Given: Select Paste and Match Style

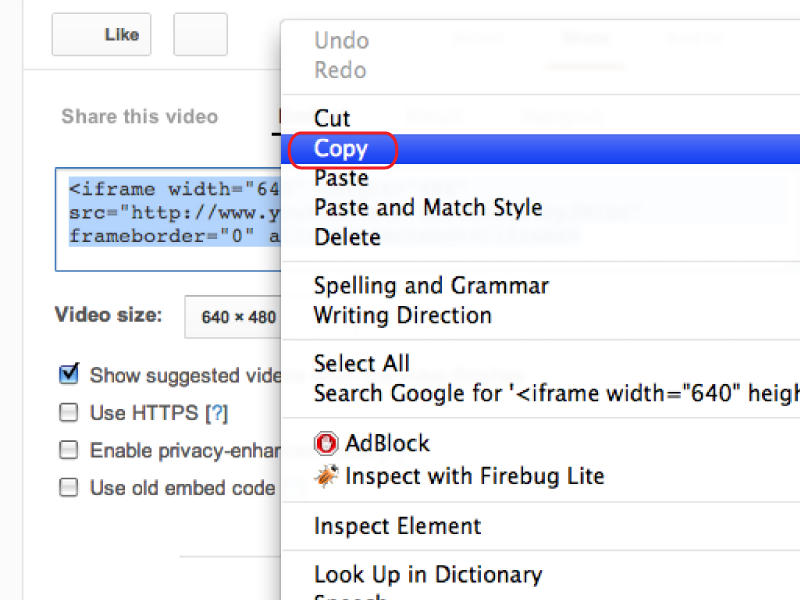Looking at the screenshot, I should tap(541, 208).
